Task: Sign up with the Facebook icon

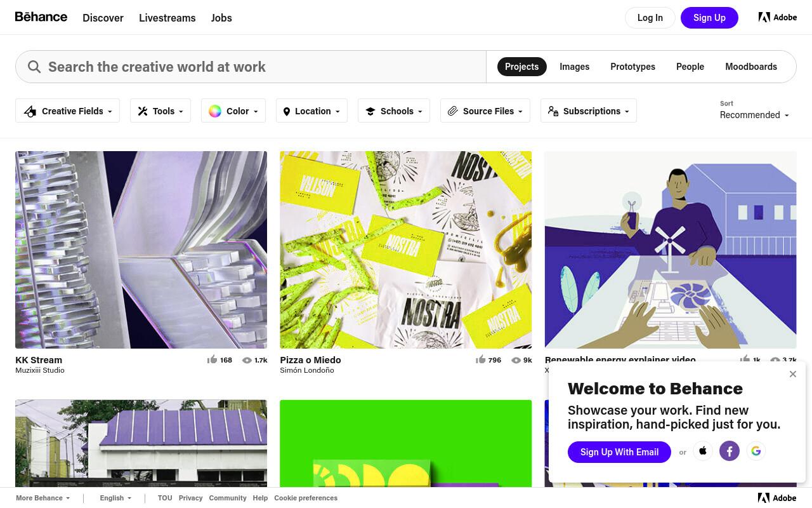Action: coord(730,451)
